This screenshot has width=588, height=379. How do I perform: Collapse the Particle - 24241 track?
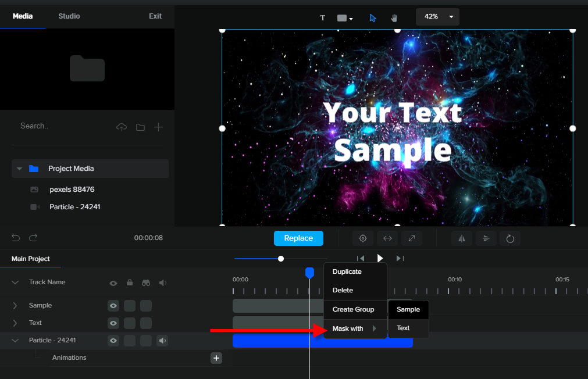pyautogui.click(x=15, y=341)
